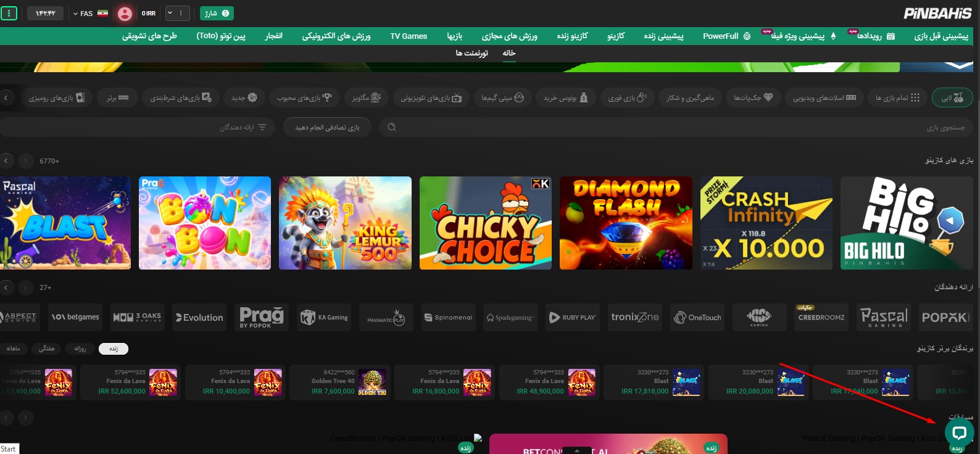Open the Evolution provider logo
Viewport: 980px width, 454px height.
199,318
